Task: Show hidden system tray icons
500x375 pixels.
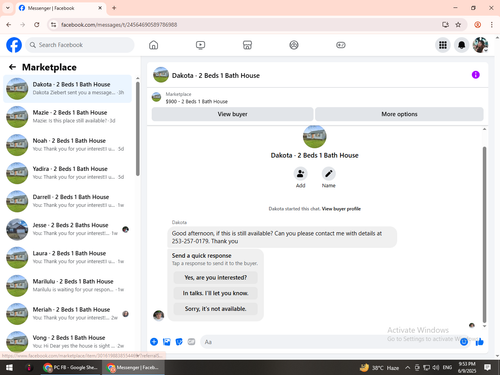Action: click(x=407, y=368)
